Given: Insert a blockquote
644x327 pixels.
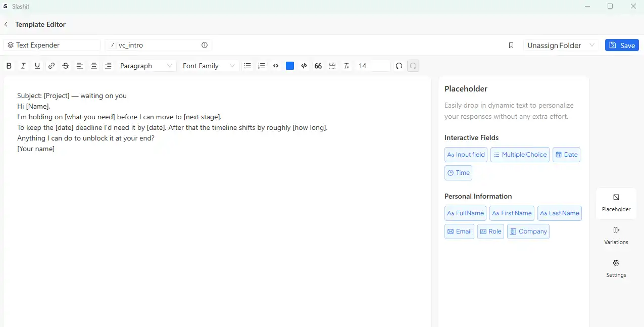Looking at the screenshot, I should tap(318, 66).
